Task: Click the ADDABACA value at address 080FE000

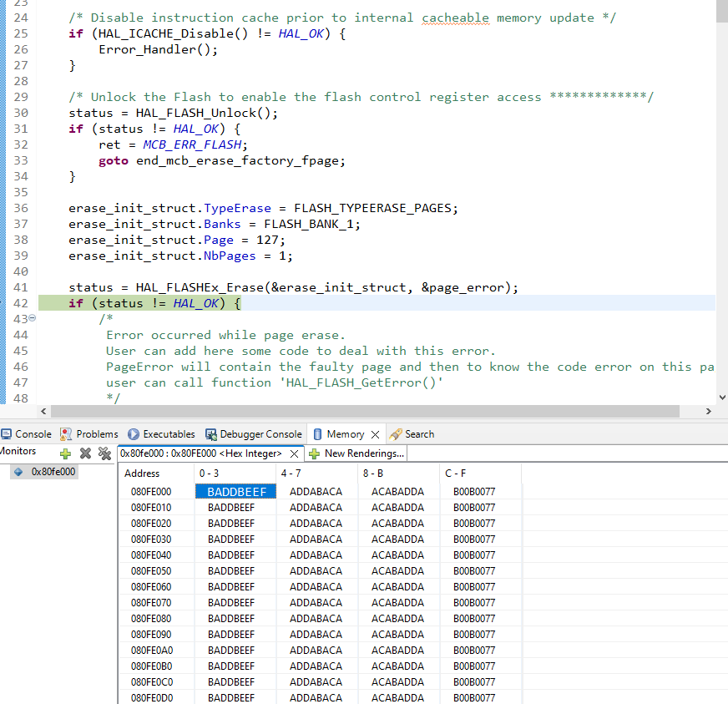Action: (315, 491)
